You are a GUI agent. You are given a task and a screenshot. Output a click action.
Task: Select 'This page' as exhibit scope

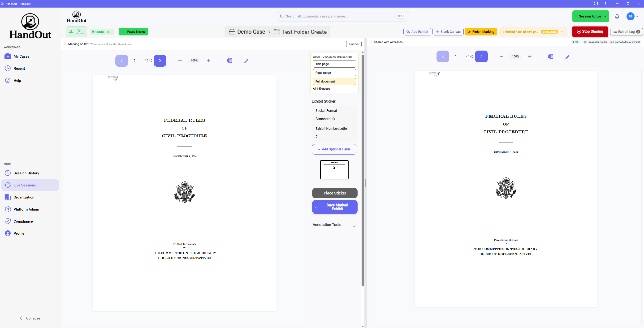(x=334, y=64)
